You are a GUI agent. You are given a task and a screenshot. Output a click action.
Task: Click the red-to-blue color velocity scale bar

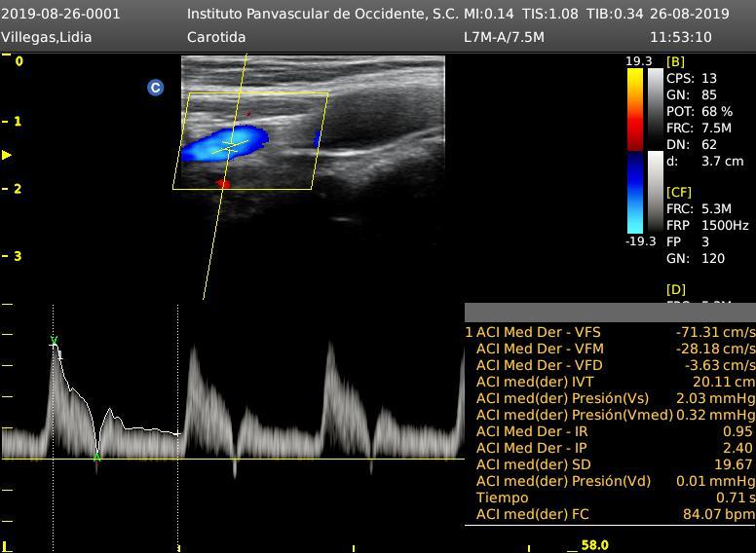[635, 151]
